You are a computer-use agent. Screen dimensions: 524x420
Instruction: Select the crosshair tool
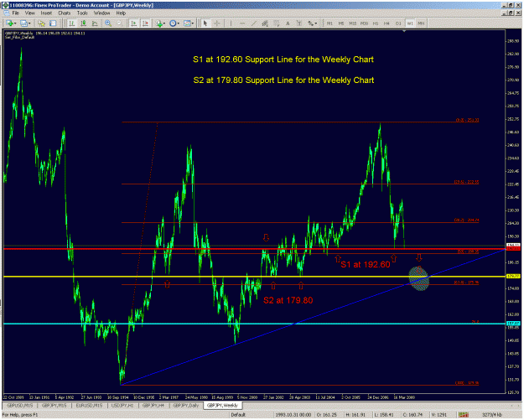217,23
